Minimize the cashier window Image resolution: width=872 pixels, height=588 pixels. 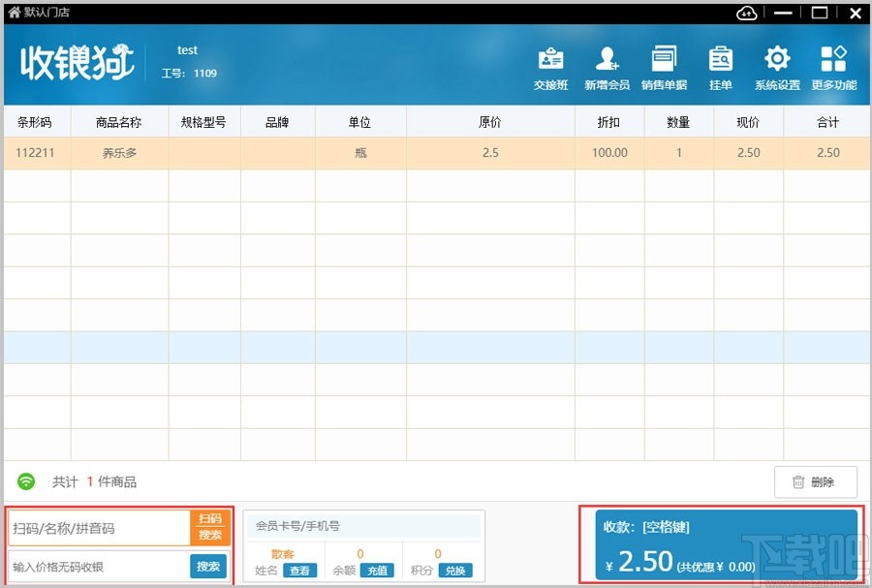[783, 13]
